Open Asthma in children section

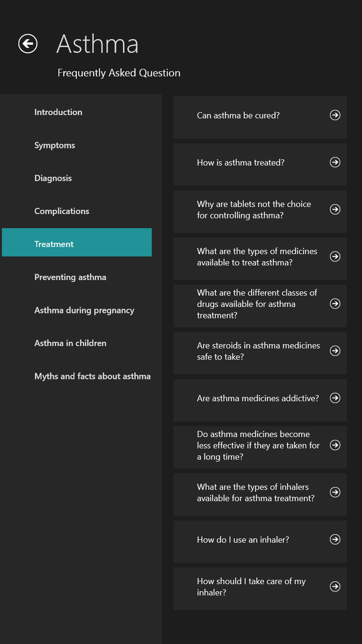[x=70, y=343]
